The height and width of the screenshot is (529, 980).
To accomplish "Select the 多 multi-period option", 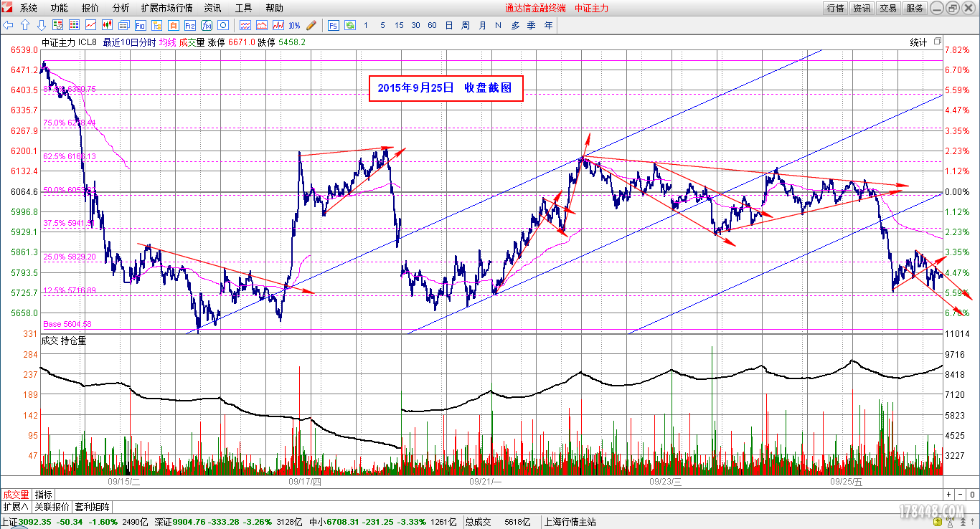I will pyautogui.click(x=515, y=25).
